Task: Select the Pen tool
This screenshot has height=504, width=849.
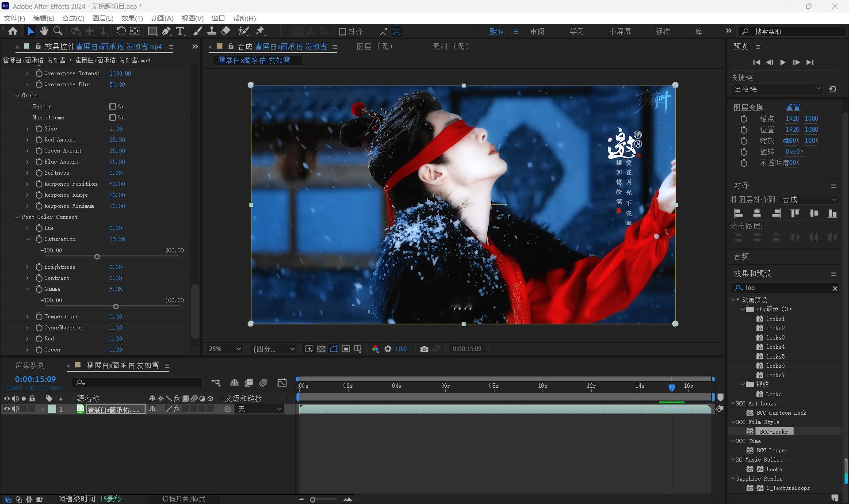Action: (x=166, y=31)
